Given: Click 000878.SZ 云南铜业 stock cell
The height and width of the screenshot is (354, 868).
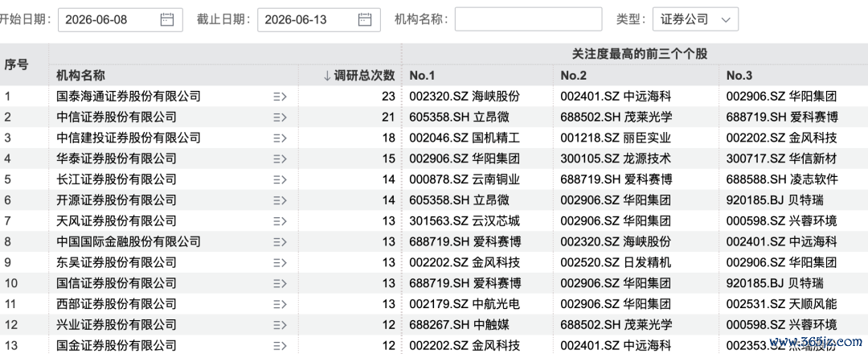Looking at the screenshot, I should click(x=465, y=179).
